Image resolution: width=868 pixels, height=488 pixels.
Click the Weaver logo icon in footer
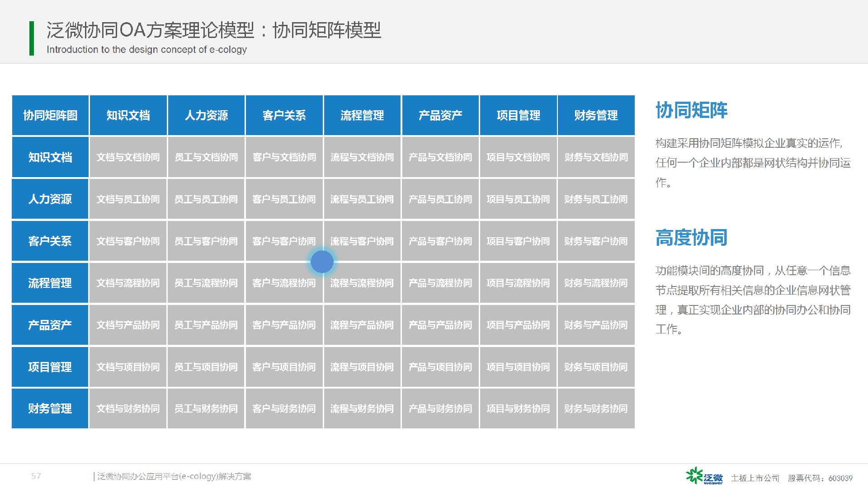(704, 476)
